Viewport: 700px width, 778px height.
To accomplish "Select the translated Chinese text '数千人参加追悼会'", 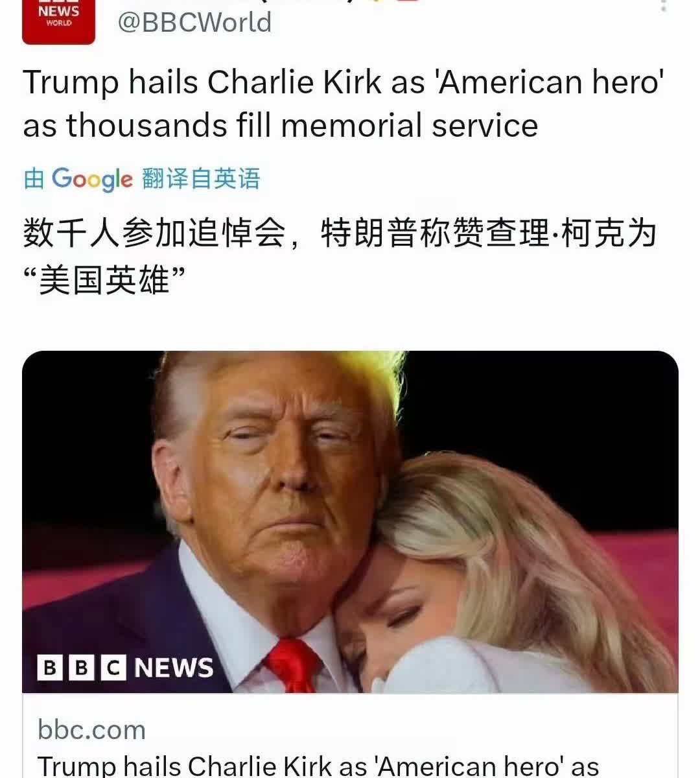I will (x=154, y=233).
